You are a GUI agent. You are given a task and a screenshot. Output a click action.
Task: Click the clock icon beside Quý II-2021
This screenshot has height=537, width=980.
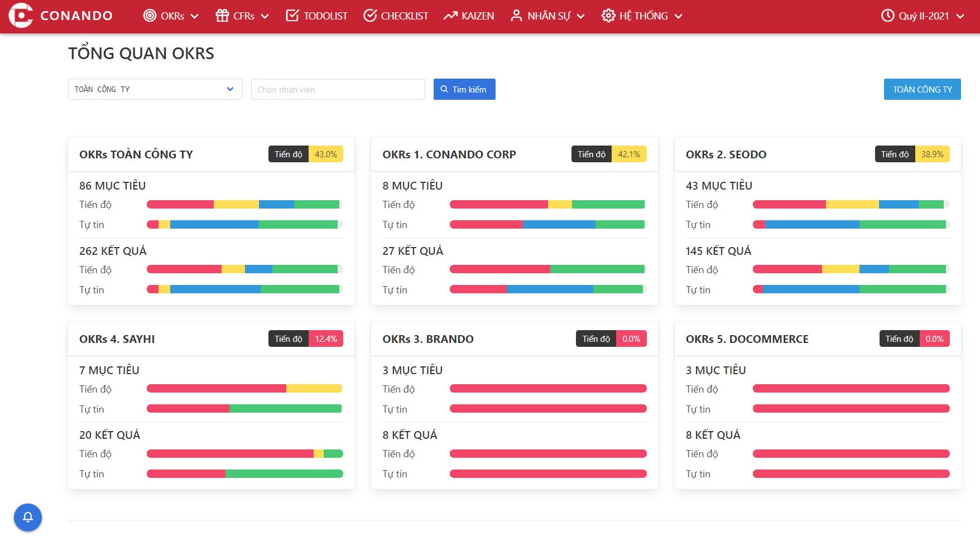[887, 16]
